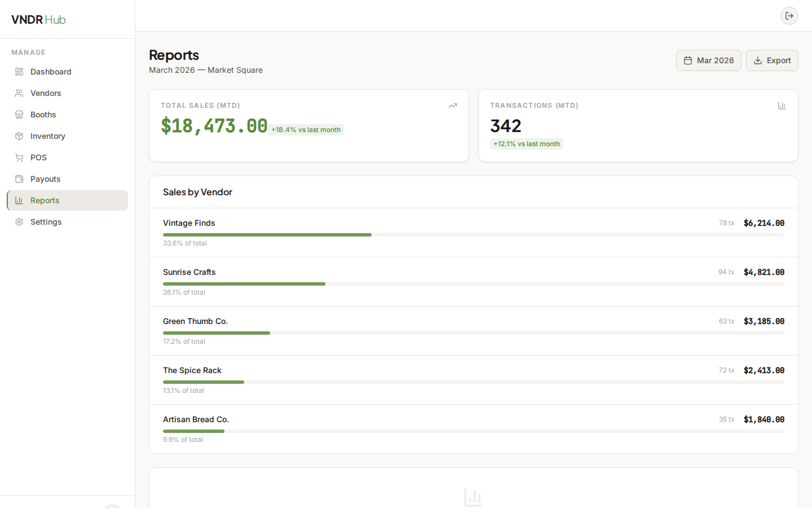Click the calendar icon on the Mar 2026 button
This screenshot has height=508, width=812.
click(689, 60)
